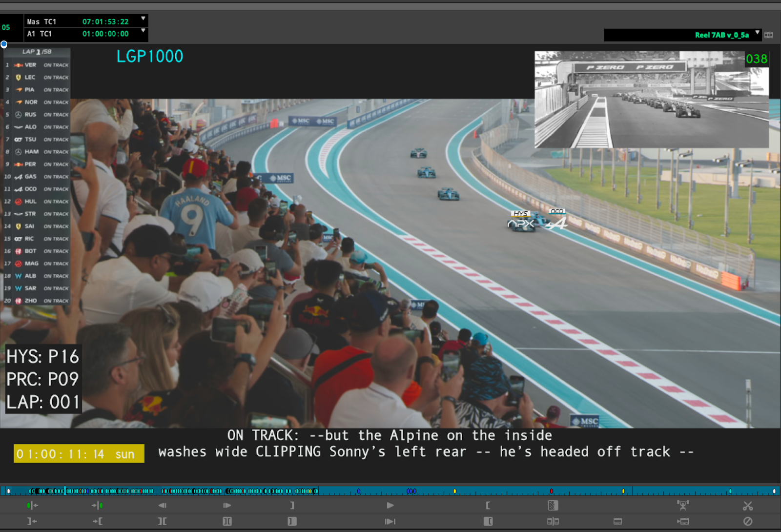Image resolution: width=781 pixels, height=532 pixels.
Task: Step backward one frame
Action: point(163,506)
